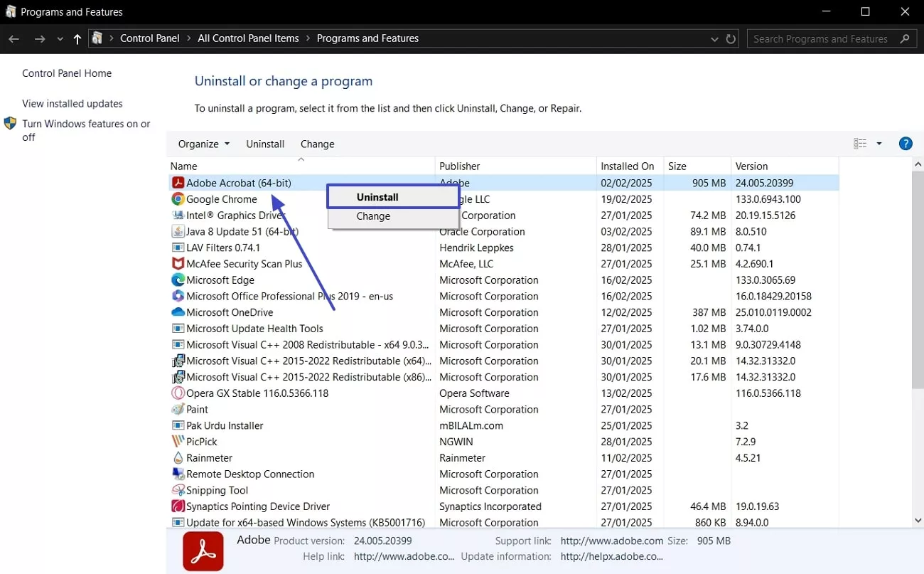Click the Rainmeter droplet icon
The width and height of the screenshot is (924, 574).
(178, 458)
